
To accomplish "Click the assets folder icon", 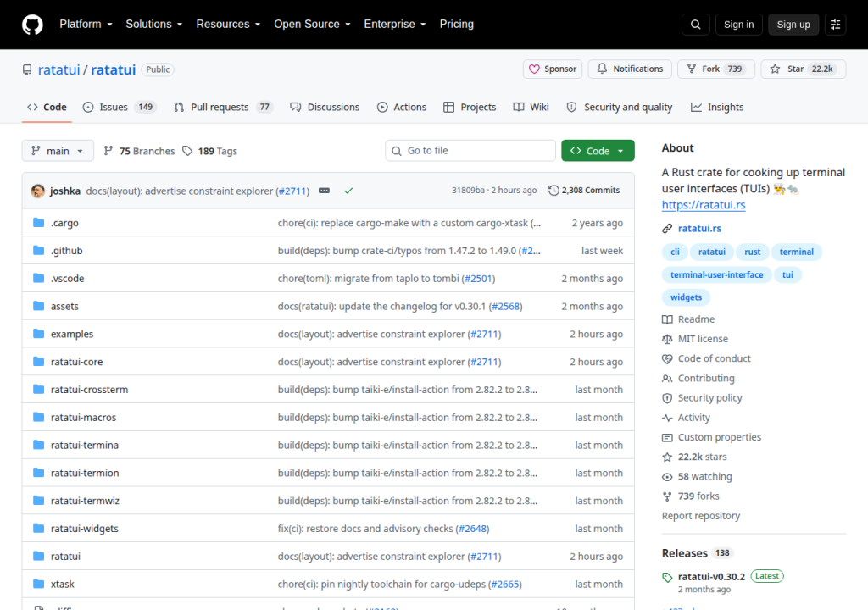I will click(38, 306).
